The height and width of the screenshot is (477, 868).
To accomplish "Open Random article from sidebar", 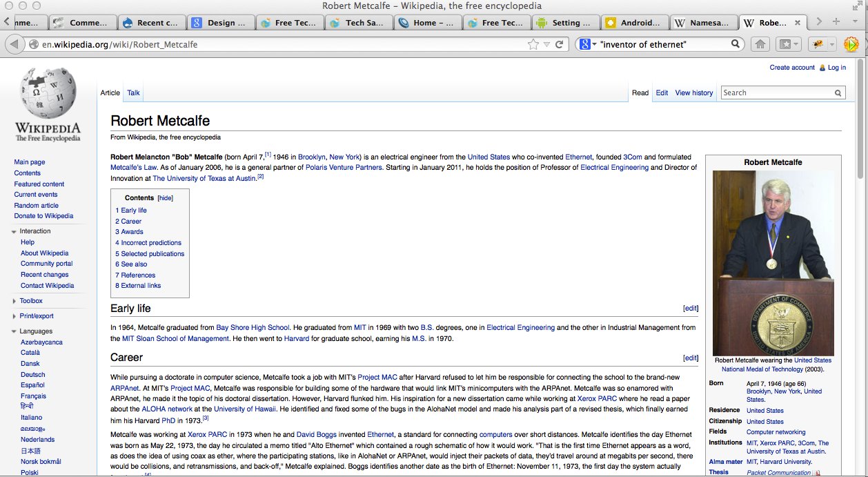I will (x=37, y=205).
